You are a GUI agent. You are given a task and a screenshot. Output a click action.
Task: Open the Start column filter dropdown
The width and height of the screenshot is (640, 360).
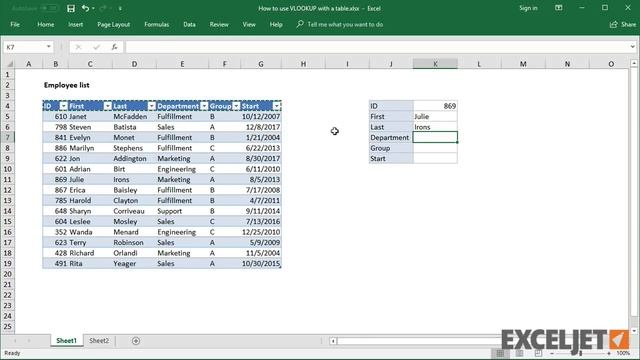tap(277, 106)
